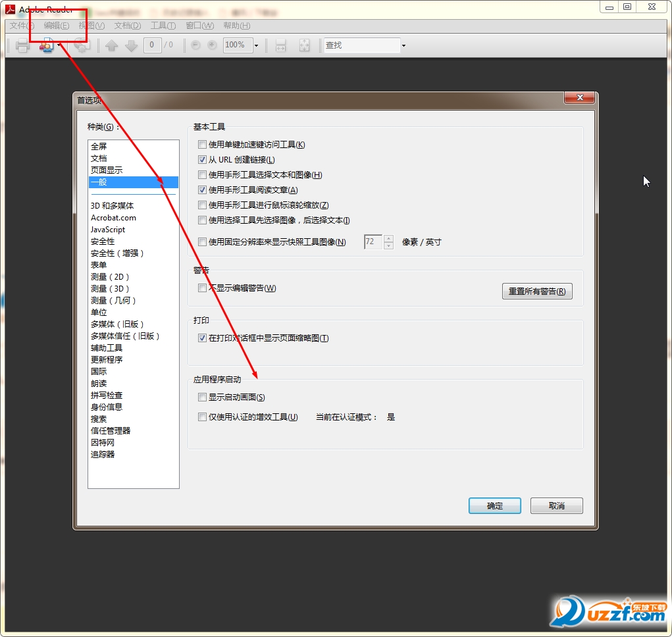Click the 查找 search input field

point(362,45)
